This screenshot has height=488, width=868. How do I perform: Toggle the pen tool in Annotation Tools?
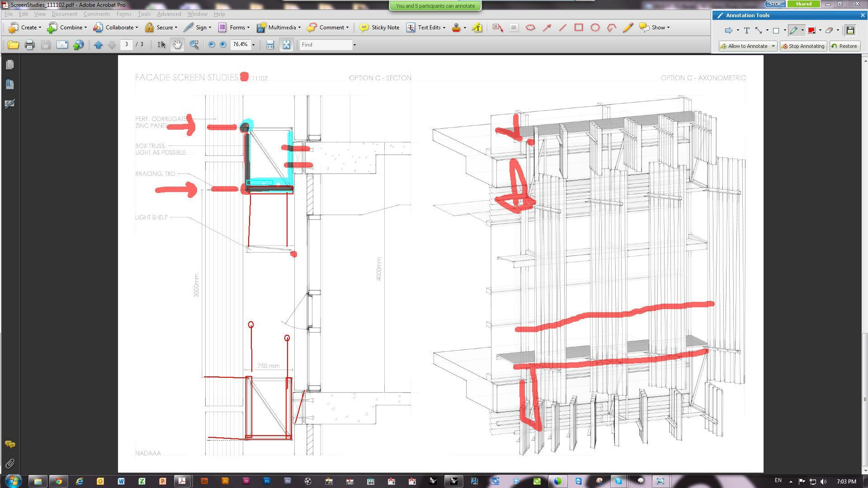coord(794,30)
